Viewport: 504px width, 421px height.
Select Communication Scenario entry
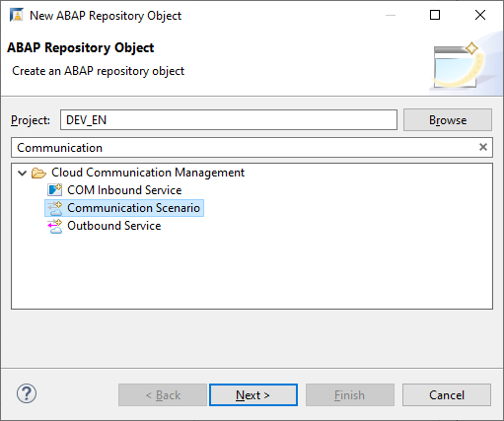133,208
